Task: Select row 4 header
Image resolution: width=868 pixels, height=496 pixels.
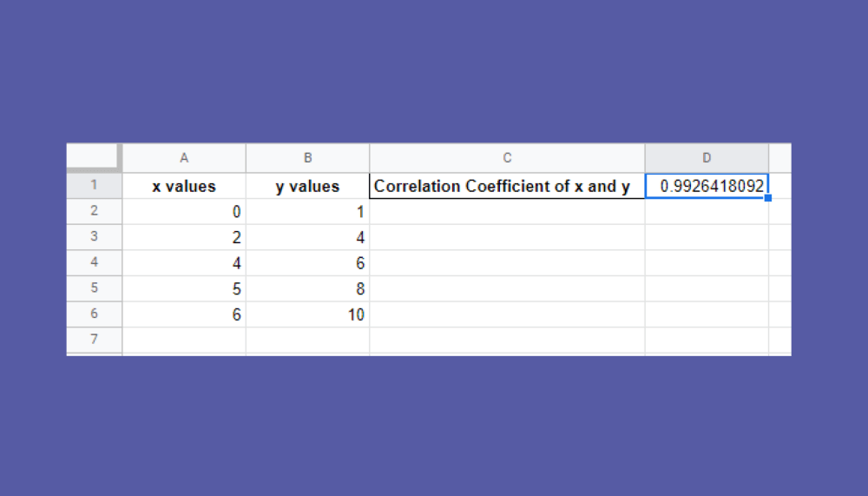Action: click(x=94, y=262)
